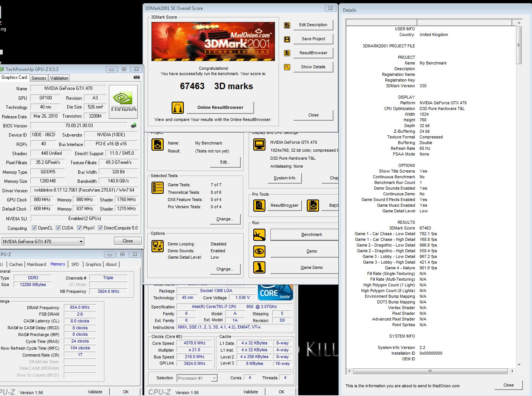The width and height of the screenshot is (532, 396).
Task: Click the Online ResultBrowser button
Action: 220,108
